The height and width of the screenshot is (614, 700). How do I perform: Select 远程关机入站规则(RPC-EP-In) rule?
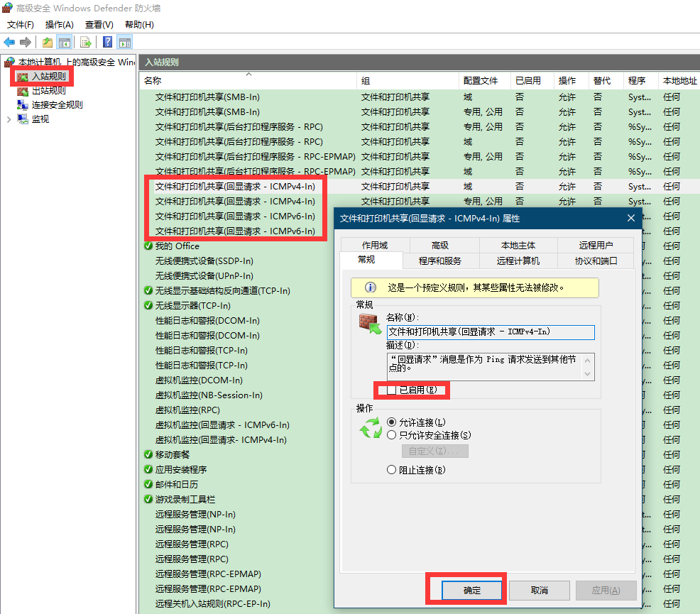(212, 603)
